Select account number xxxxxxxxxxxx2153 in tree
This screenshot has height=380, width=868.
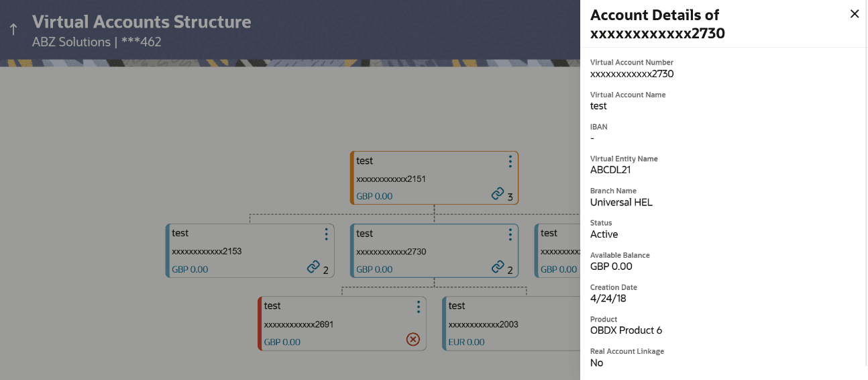207,252
